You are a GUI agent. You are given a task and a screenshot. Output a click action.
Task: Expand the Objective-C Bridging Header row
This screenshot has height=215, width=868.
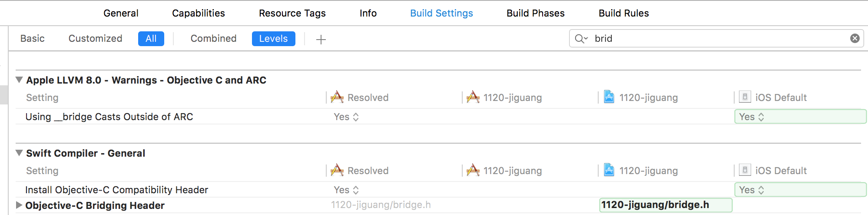(19, 205)
